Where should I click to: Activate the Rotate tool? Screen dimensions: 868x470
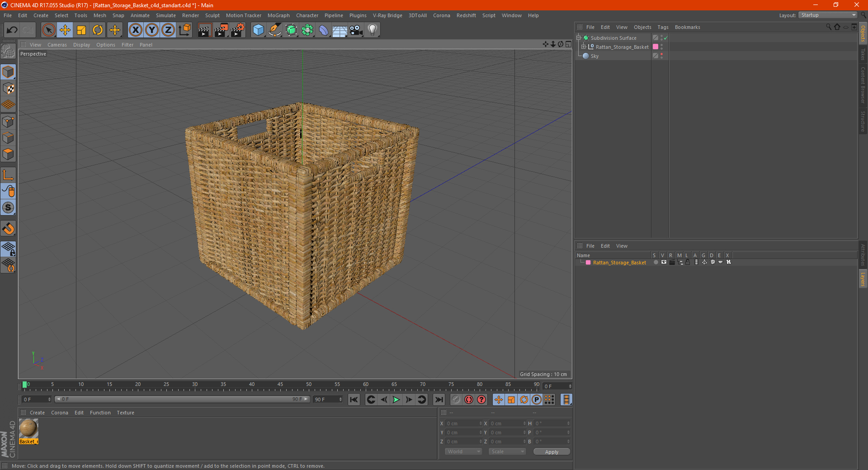coord(98,30)
